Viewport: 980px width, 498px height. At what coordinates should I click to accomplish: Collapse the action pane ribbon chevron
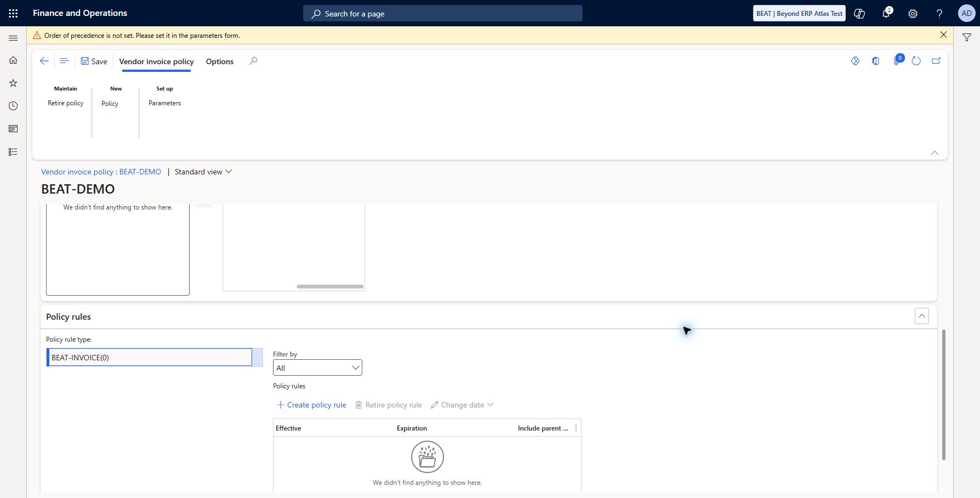click(935, 153)
